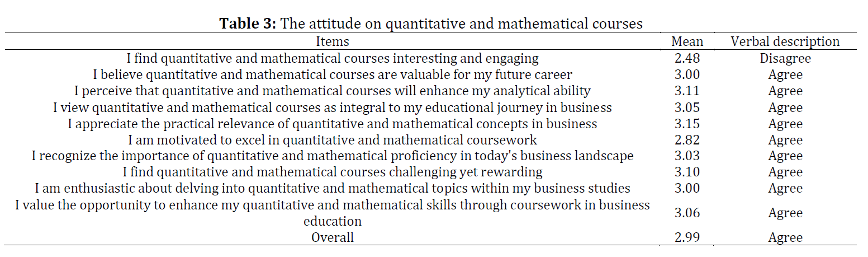Select the mean value 3.15
868x257 pixels.
687,124
